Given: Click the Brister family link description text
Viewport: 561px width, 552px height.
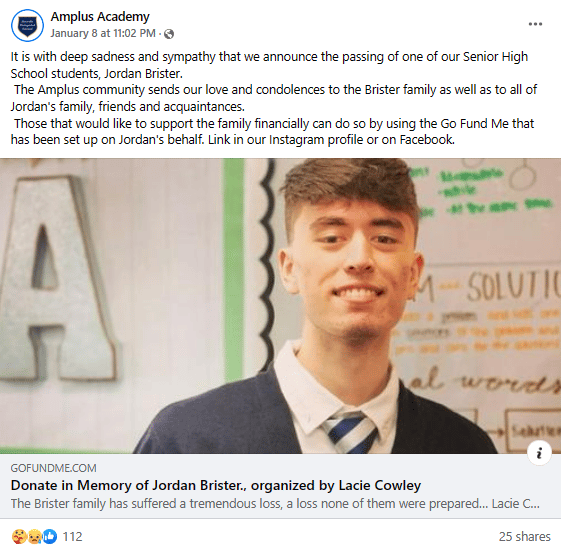Looking at the screenshot, I should pos(275,504).
